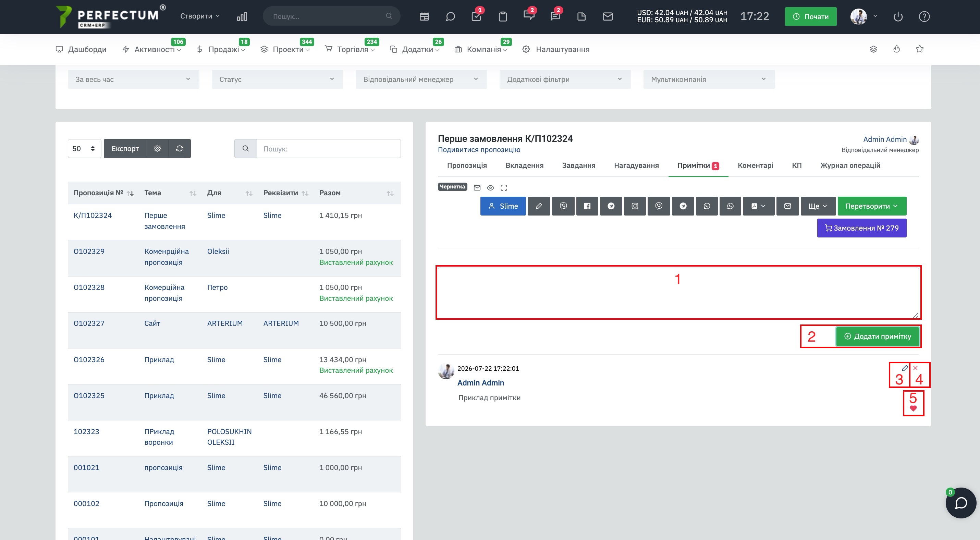This screenshot has width=980, height=540.
Task: Toggle the star favorites icon
Action: pyautogui.click(x=919, y=49)
